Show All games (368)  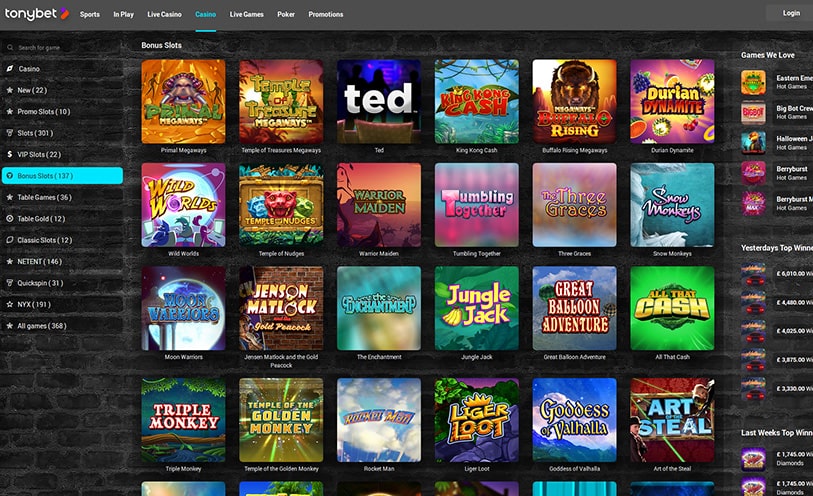[x=62, y=326]
